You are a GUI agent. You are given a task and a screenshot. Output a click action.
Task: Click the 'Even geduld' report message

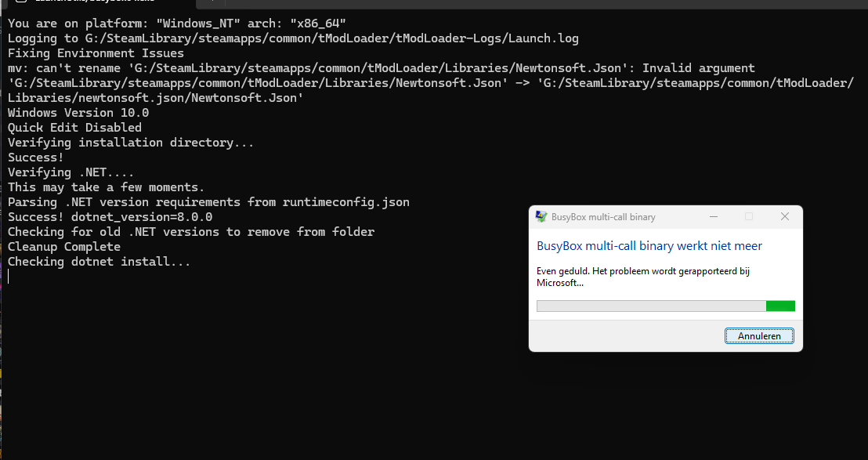point(642,277)
